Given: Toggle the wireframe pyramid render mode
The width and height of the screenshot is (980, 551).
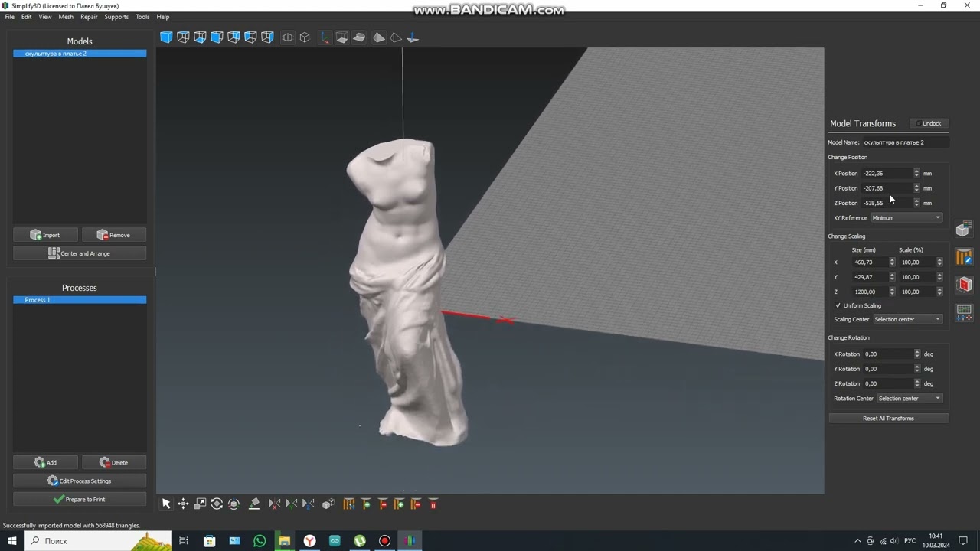Looking at the screenshot, I should pos(396,37).
